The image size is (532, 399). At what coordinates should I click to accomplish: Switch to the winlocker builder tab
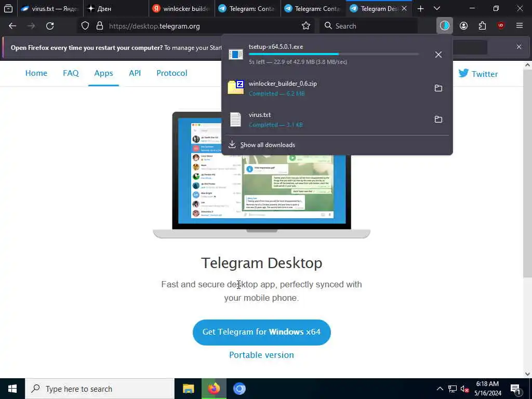181,9
